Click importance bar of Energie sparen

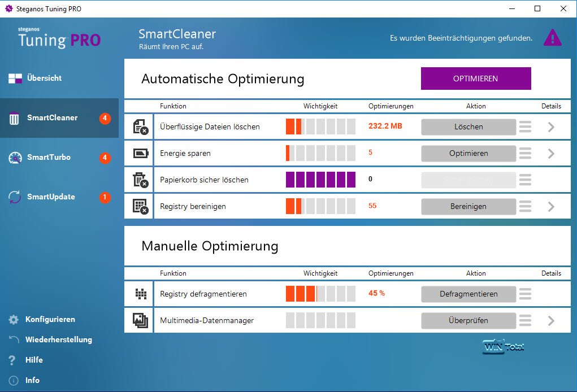(x=320, y=153)
